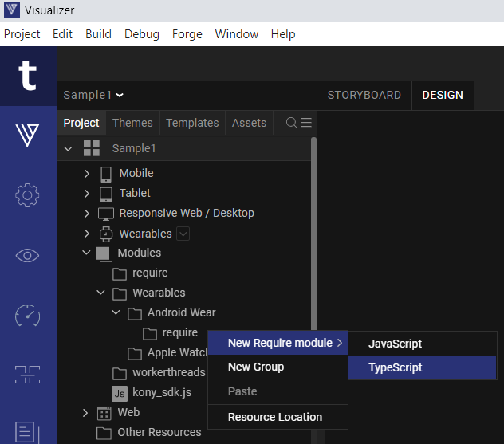Viewport: 504px width, 444px height.
Task: Collapse the Modules tree node
Action: click(x=87, y=253)
